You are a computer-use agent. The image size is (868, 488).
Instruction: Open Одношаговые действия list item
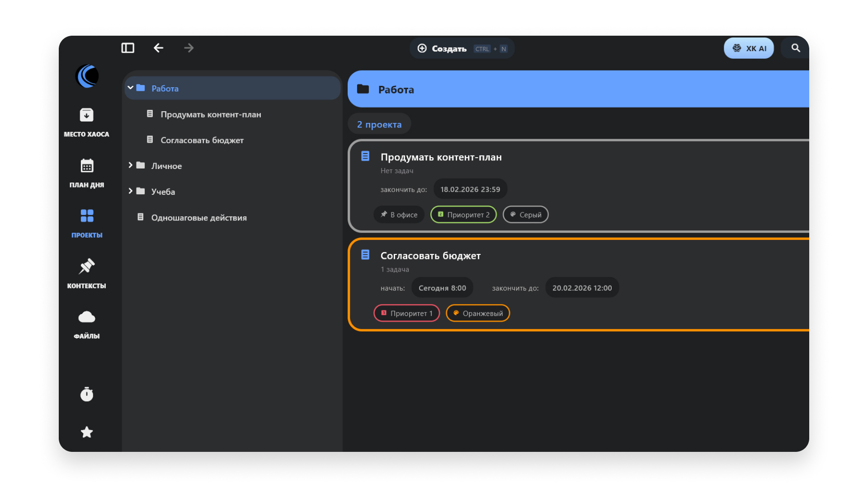click(198, 218)
